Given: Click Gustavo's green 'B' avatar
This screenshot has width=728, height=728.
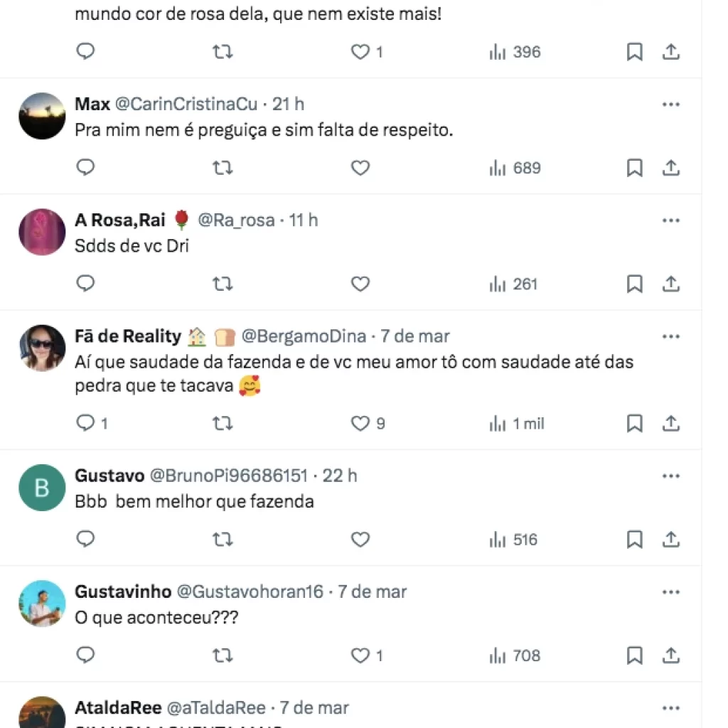Looking at the screenshot, I should point(42,488).
